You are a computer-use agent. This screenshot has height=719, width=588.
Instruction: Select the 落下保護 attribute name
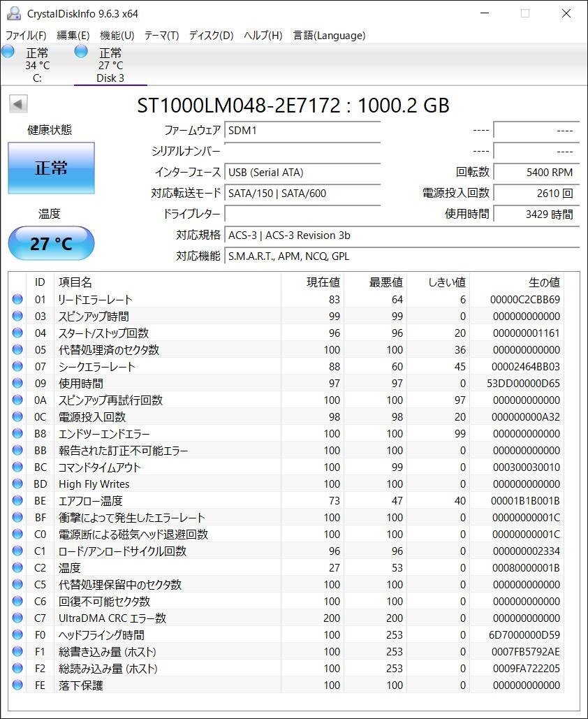pyautogui.click(x=81, y=685)
